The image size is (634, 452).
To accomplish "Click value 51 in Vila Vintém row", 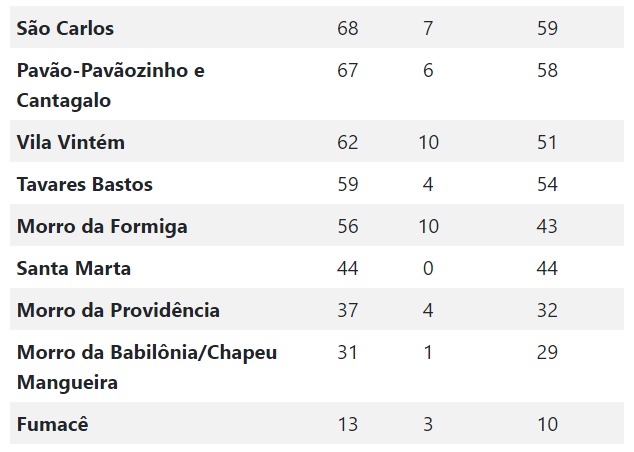I will (x=547, y=142).
